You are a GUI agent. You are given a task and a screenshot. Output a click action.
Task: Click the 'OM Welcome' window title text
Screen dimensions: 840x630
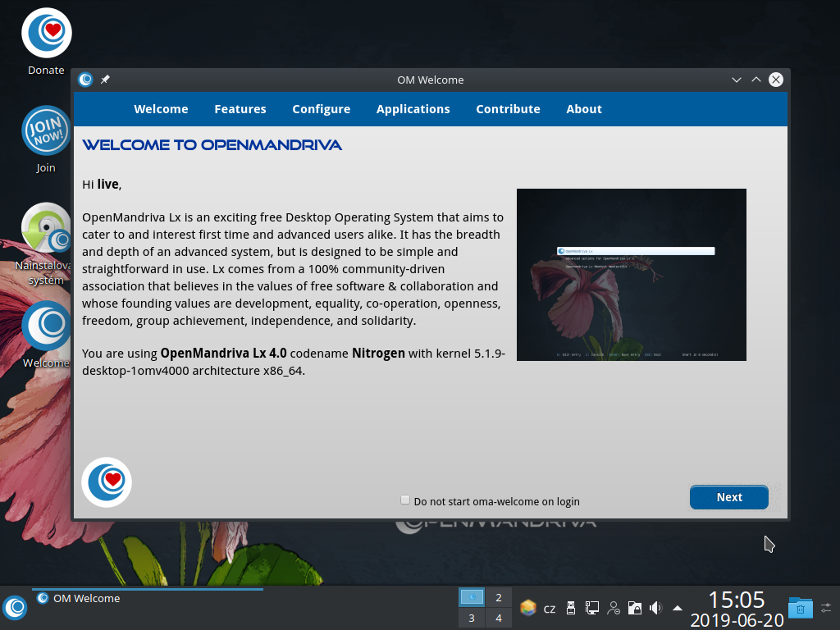(430, 80)
